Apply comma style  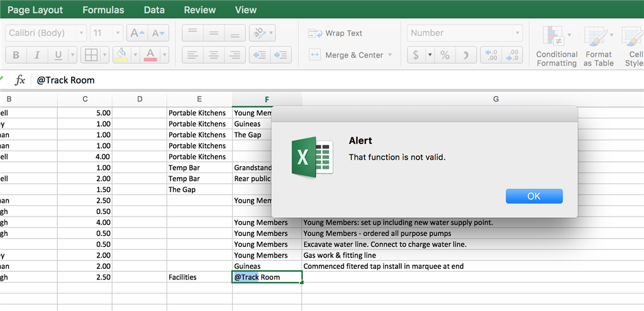(466, 55)
